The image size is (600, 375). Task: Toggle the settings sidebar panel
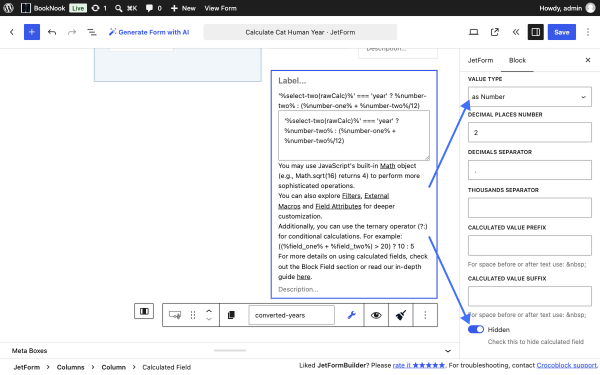536,32
